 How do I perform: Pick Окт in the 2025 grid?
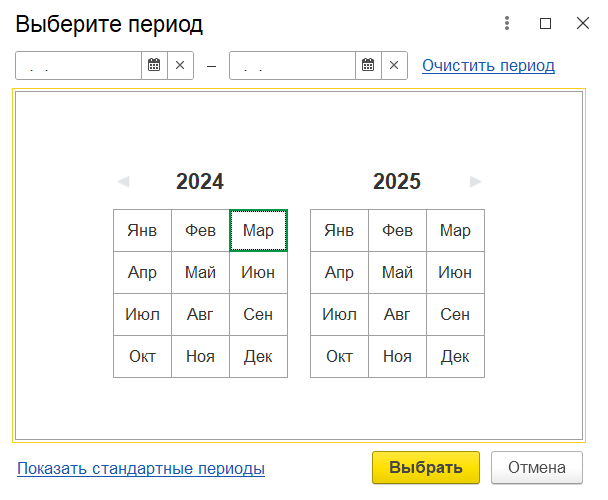click(x=339, y=356)
